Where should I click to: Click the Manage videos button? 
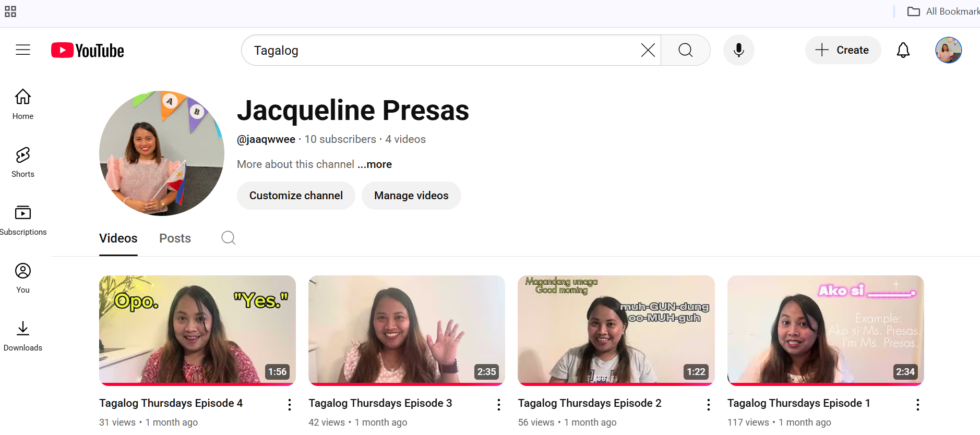411,196
